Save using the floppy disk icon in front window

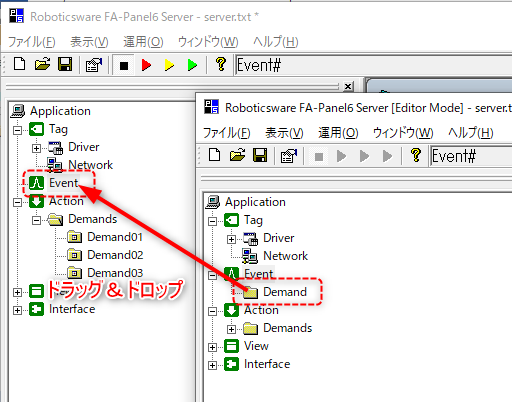tap(260, 155)
